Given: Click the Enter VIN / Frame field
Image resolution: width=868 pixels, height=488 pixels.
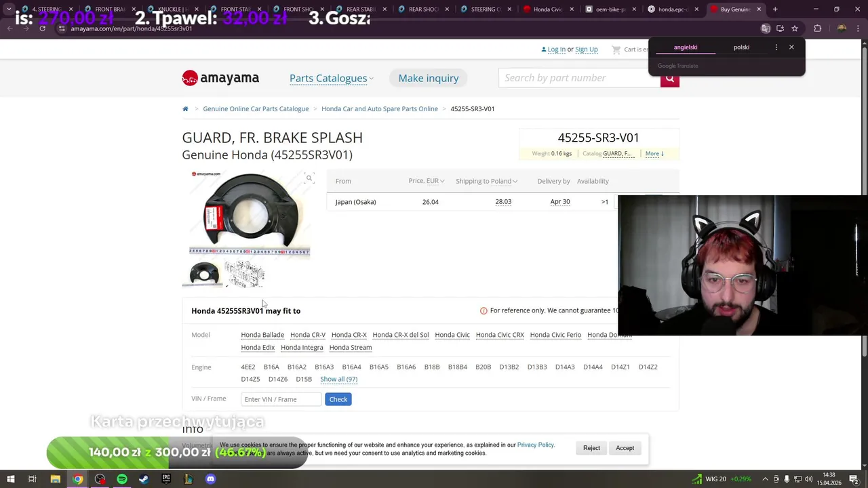Looking at the screenshot, I should (281, 399).
